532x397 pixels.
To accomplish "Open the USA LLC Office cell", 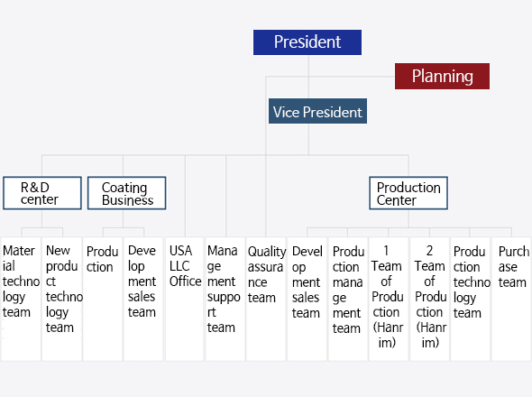I will [x=184, y=299].
